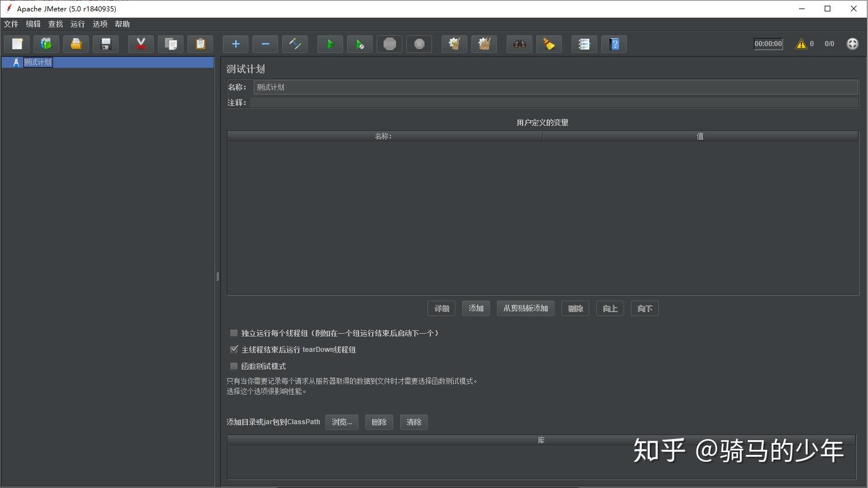This screenshot has height=488, width=868.
Task: Select 测试计划 in the tree panel
Action: point(38,62)
